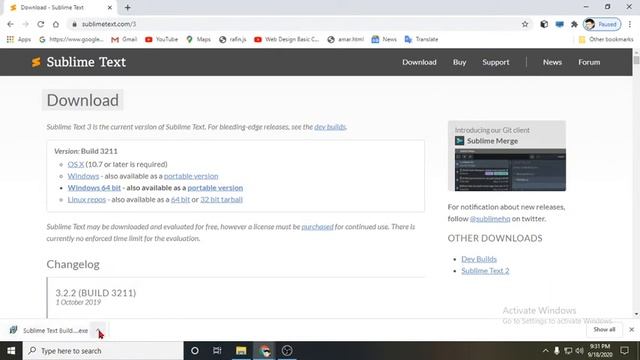Open Task View on the taskbar
Screen dimensions: 640x360
217,351
